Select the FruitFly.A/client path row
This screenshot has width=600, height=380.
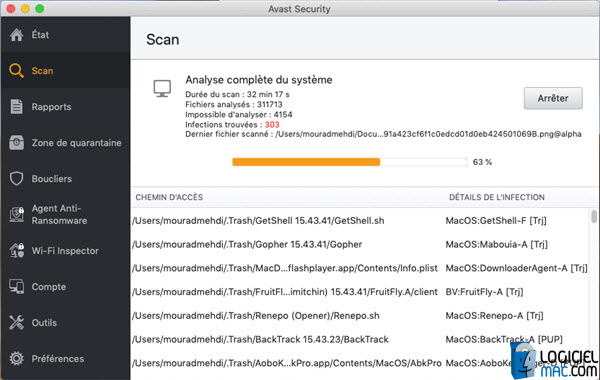(x=285, y=292)
